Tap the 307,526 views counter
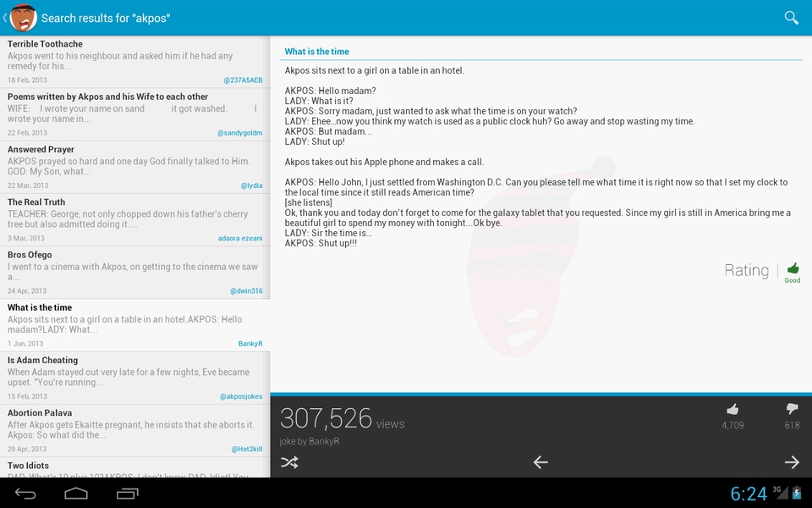This screenshot has width=812, height=508. click(342, 419)
